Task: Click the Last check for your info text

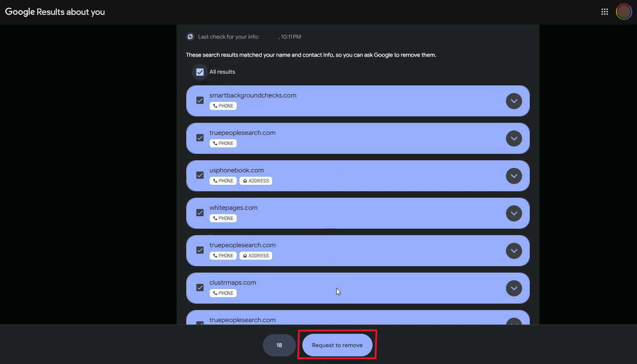Action: 229,37
